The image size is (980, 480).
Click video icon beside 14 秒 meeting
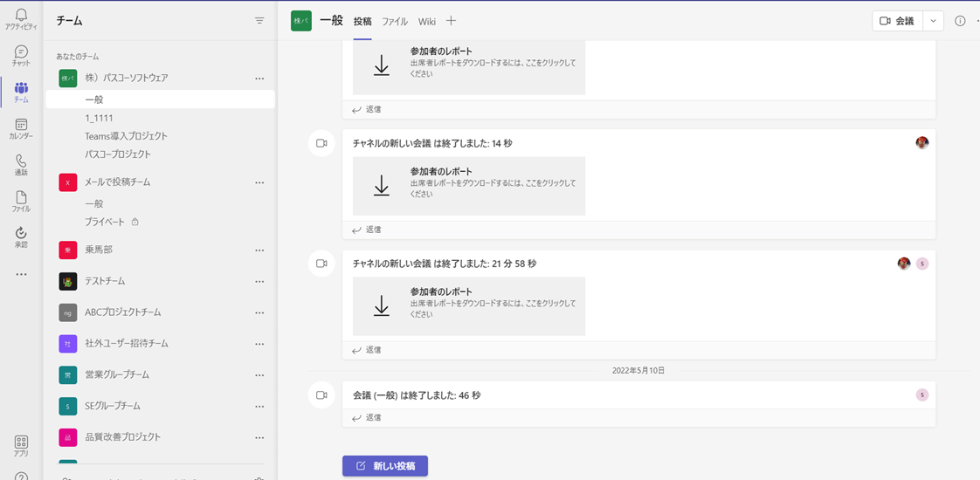[322, 143]
